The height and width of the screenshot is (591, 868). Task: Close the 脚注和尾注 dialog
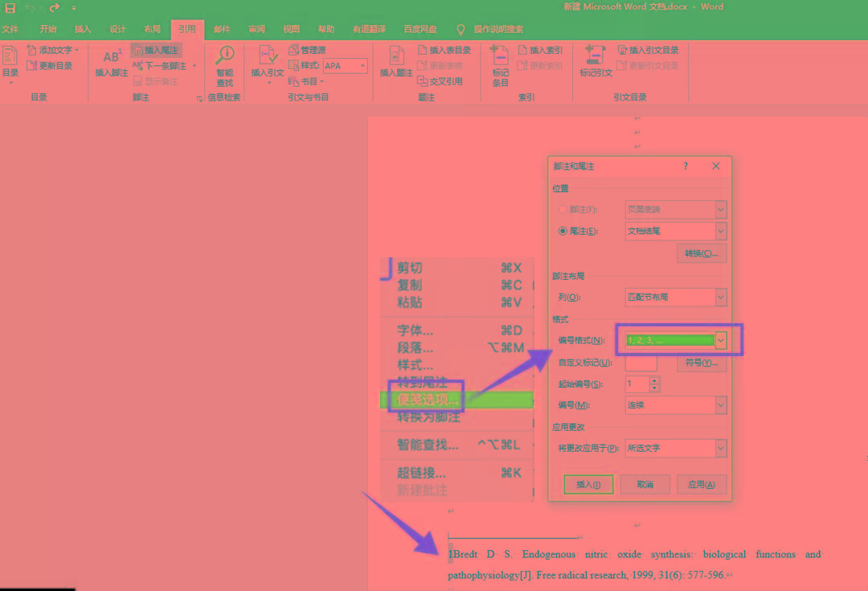(716, 166)
